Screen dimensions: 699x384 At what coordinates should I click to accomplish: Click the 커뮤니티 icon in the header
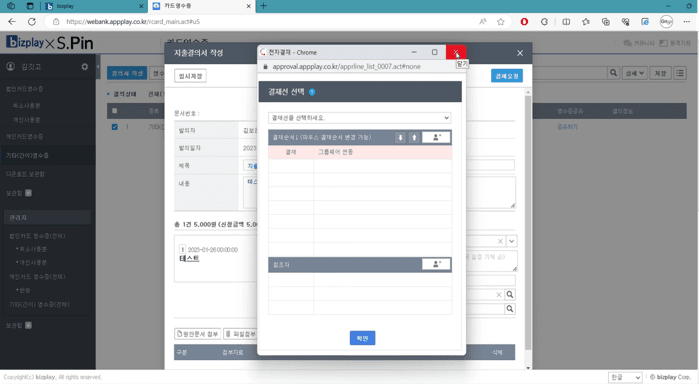[628, 43]
